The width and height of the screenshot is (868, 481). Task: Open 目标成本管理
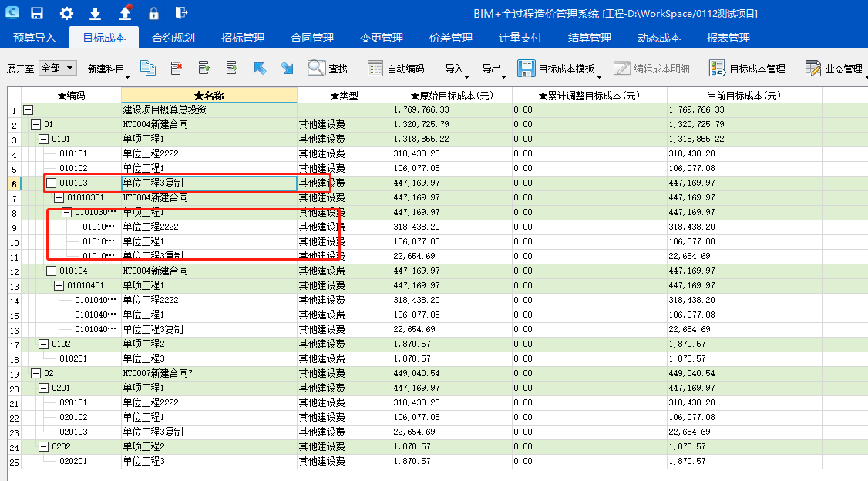coord(747,69)
